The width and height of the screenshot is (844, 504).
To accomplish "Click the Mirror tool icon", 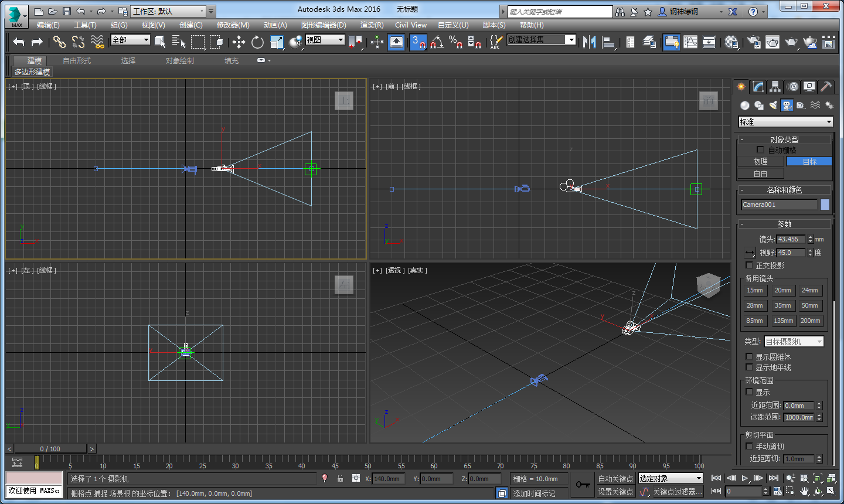I will pyautogui.click(x=590, y=42).
